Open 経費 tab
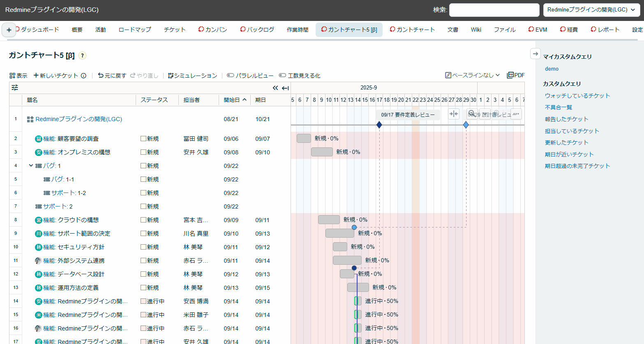Viewport: 644px width, 344px height. (x=569, y=30)
